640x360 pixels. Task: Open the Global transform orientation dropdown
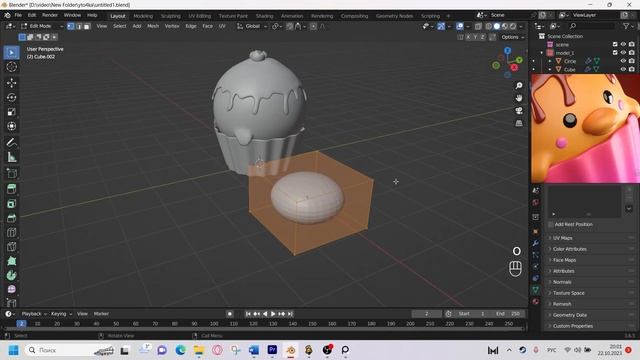tap(252, 26)
